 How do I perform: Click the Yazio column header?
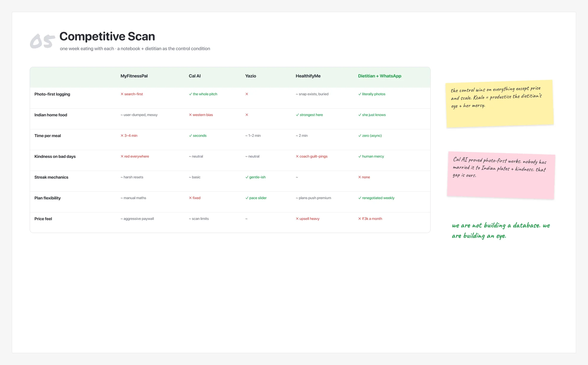pyautogui.click(x=251, y=76)
